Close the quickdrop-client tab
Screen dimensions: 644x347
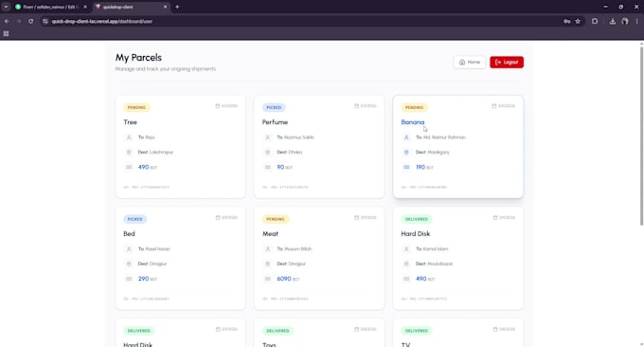165,7
